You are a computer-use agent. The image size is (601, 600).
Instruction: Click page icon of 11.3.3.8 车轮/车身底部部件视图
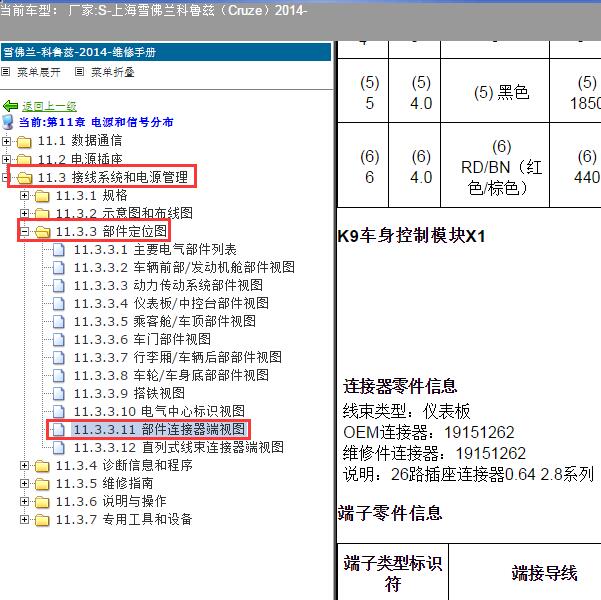tap(59, 376)
